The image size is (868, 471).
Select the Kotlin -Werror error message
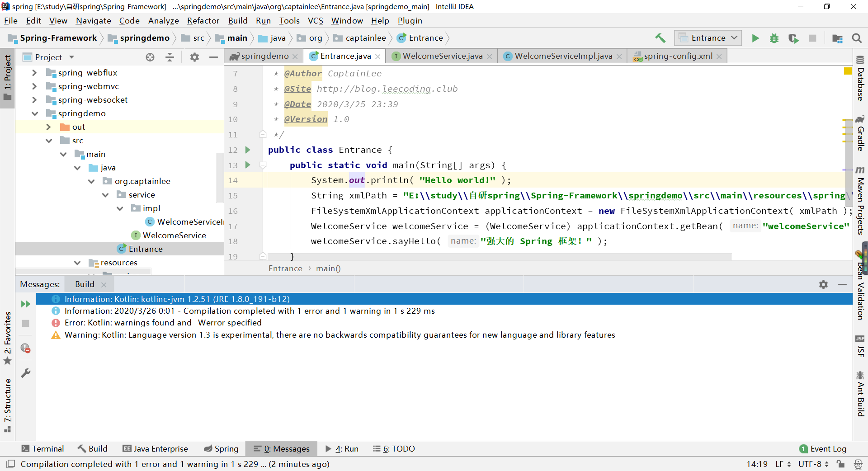tap(163, 323)
